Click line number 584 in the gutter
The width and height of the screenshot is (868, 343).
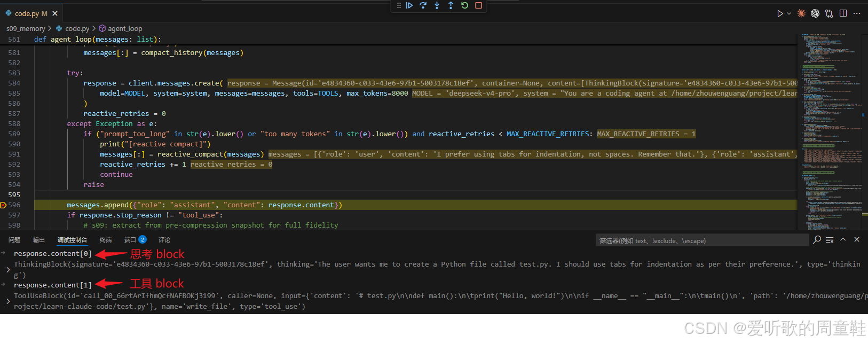pyautogui.click(x=14, y=83)
